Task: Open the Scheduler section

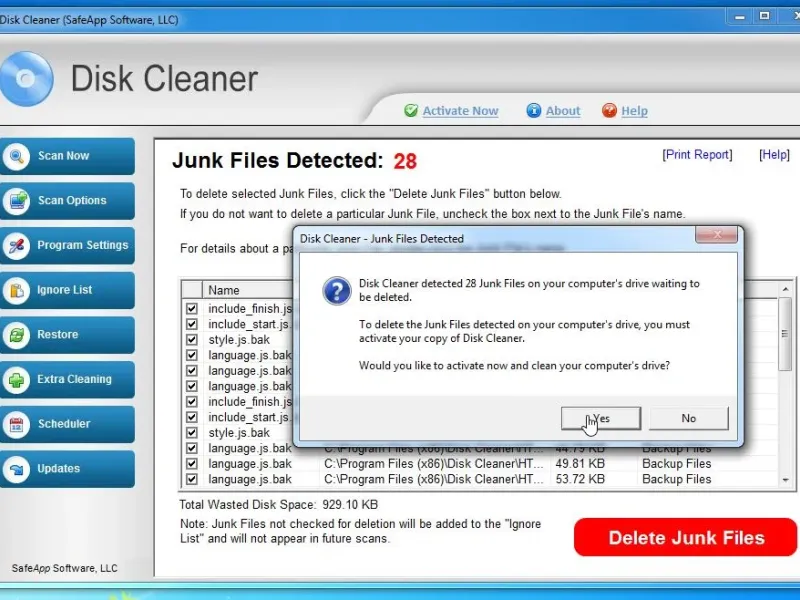Action: [x=67, y=424]
